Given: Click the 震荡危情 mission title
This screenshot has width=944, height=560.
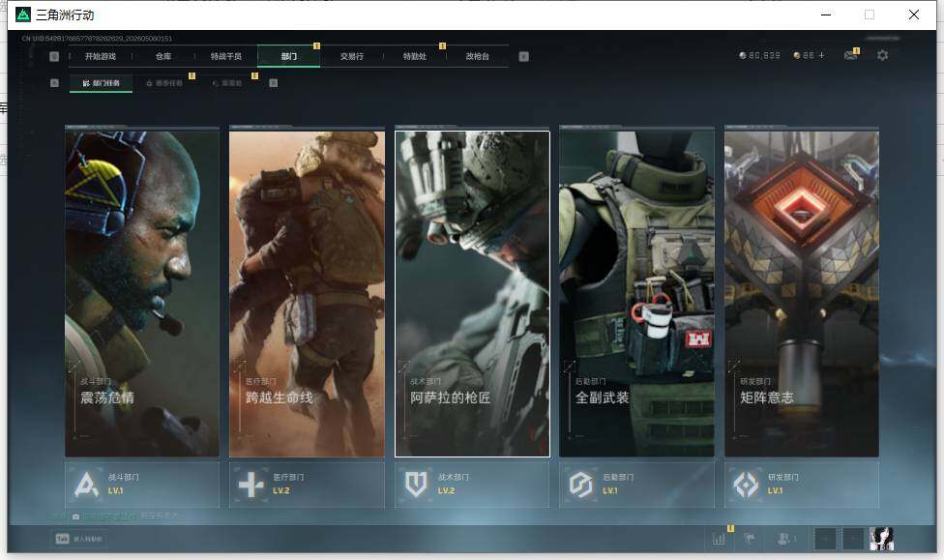Looking at the screenshot, I should point(107,398).
